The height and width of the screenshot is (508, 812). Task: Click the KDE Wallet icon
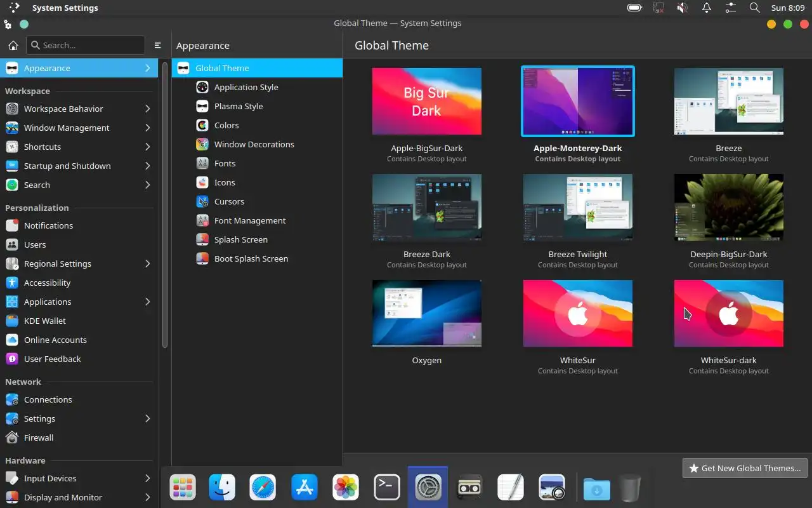12,321
